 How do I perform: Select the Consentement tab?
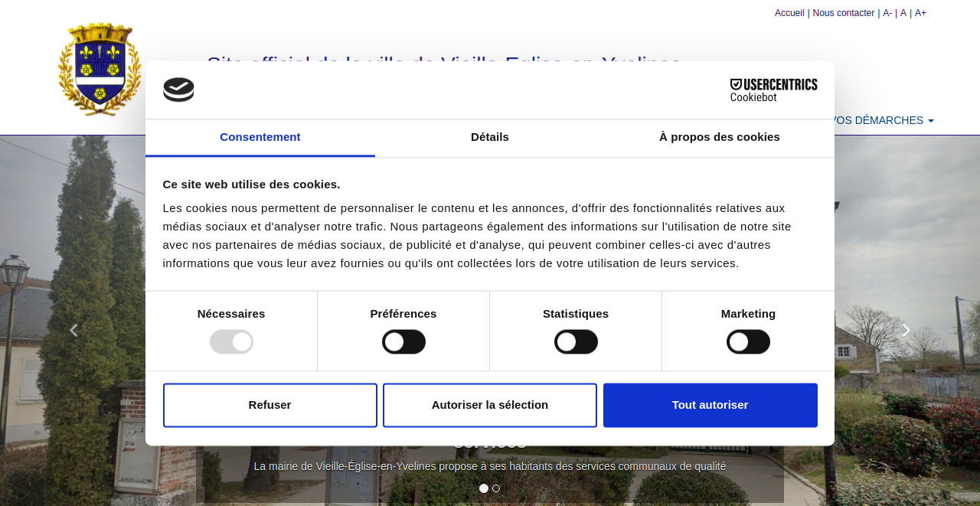tap(260, 137)
